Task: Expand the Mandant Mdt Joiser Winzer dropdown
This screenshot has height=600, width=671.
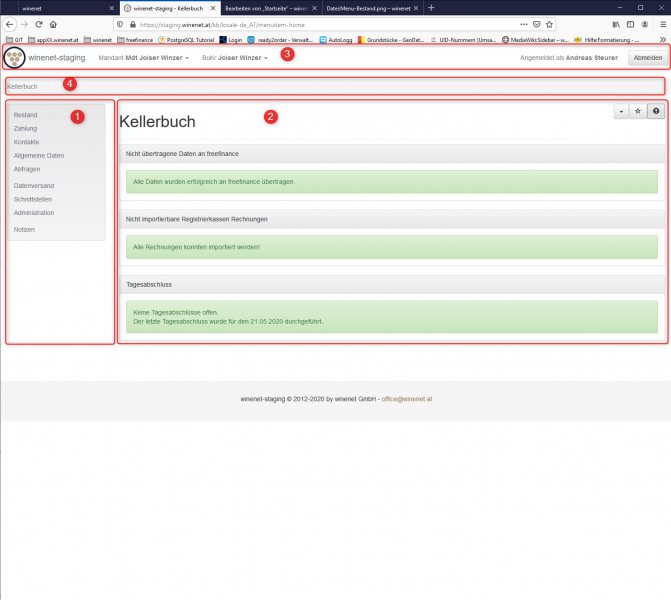Action: coord(143,58)
